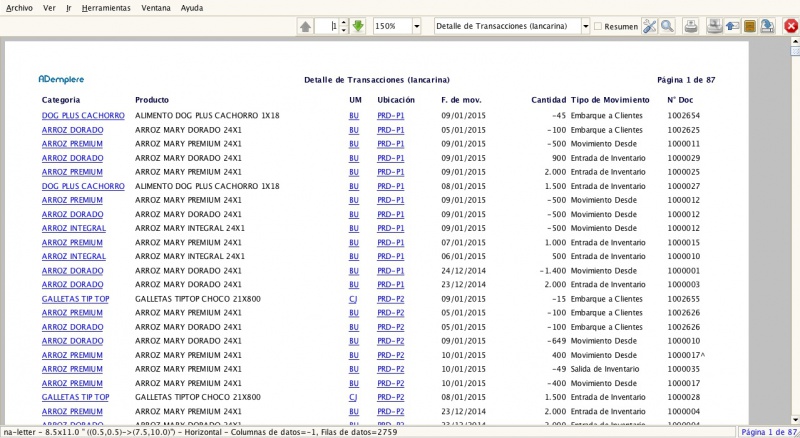This screenshot has width=800, height=438.
Task: Decrement page number with spinner down arrow
Action: [343, 30]
